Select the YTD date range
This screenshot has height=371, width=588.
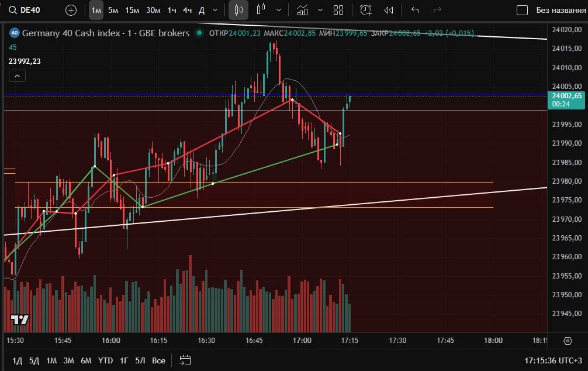[105, 360]
